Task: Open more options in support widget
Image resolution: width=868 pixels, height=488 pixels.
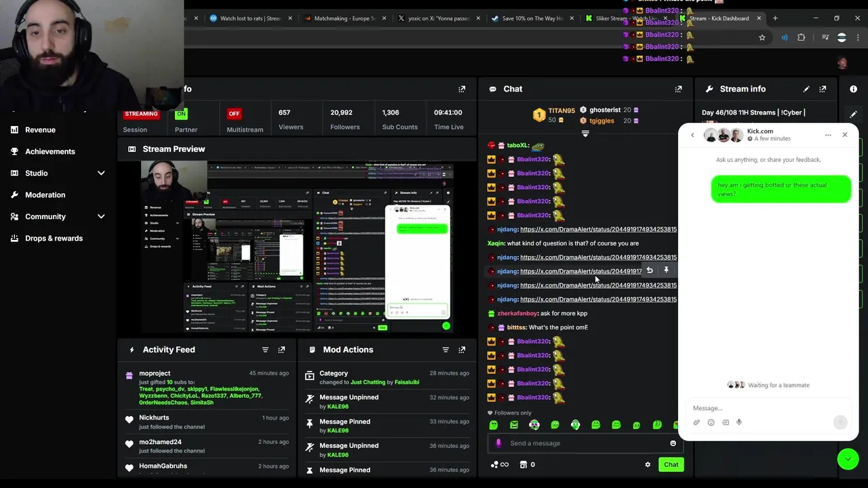Action: point(828,135)
